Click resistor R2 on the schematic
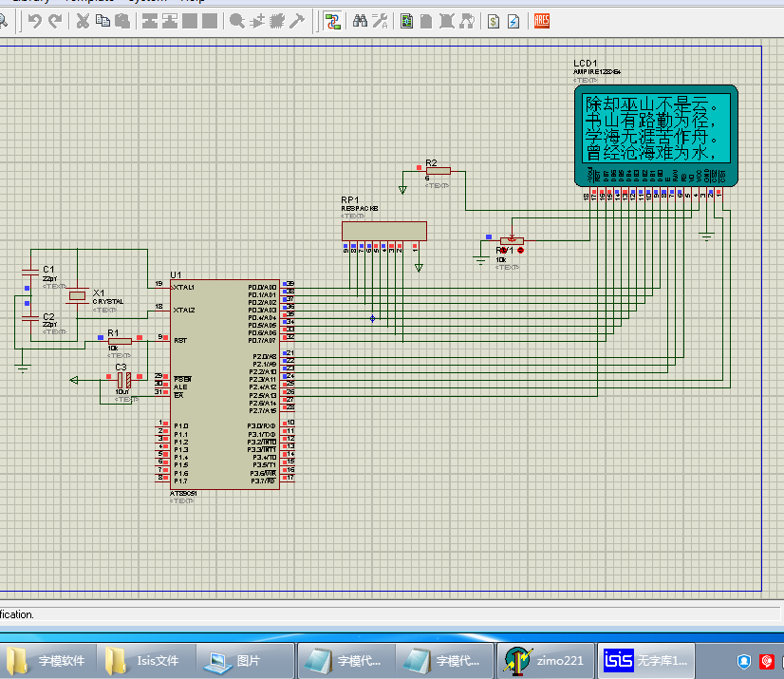Image resolution: width=784 pixels, height=679 pixels. point(439,171)
